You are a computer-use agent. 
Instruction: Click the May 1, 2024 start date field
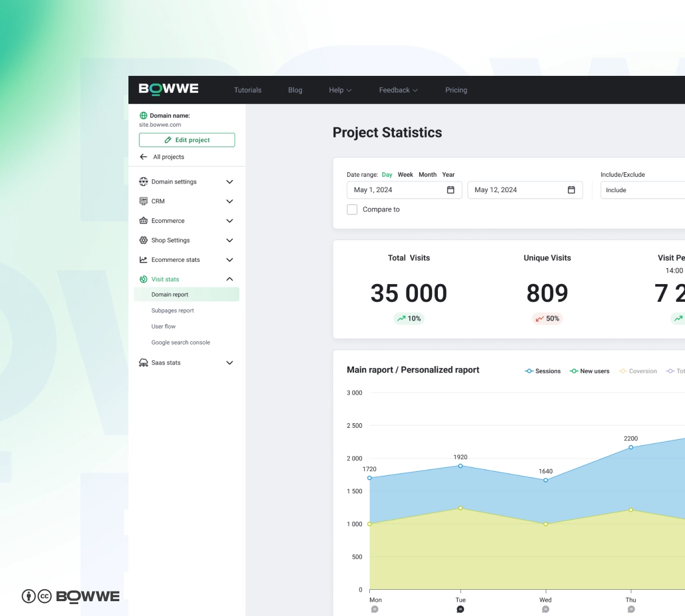click(x=404, y=190)
